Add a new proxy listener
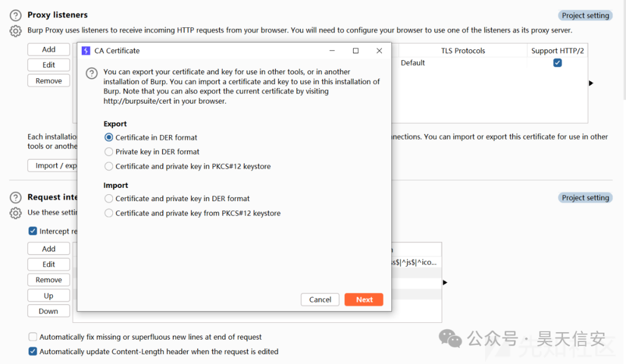The image size is (626, 364). [x=49, y=49]
